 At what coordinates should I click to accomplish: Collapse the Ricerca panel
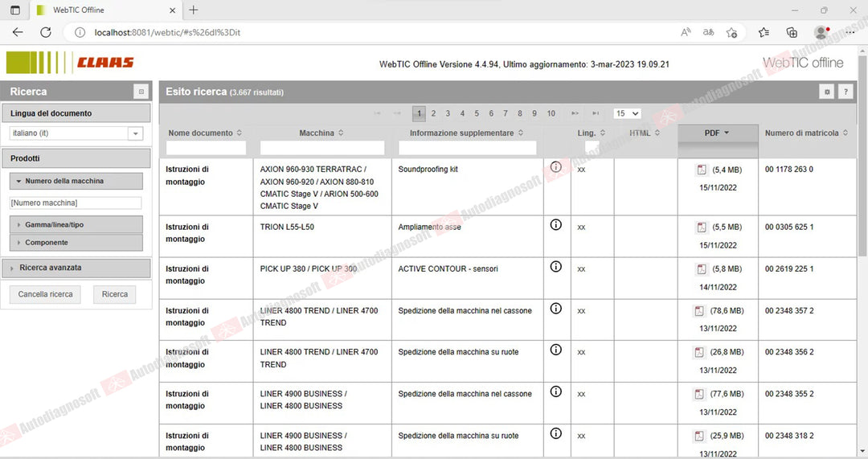141,92
